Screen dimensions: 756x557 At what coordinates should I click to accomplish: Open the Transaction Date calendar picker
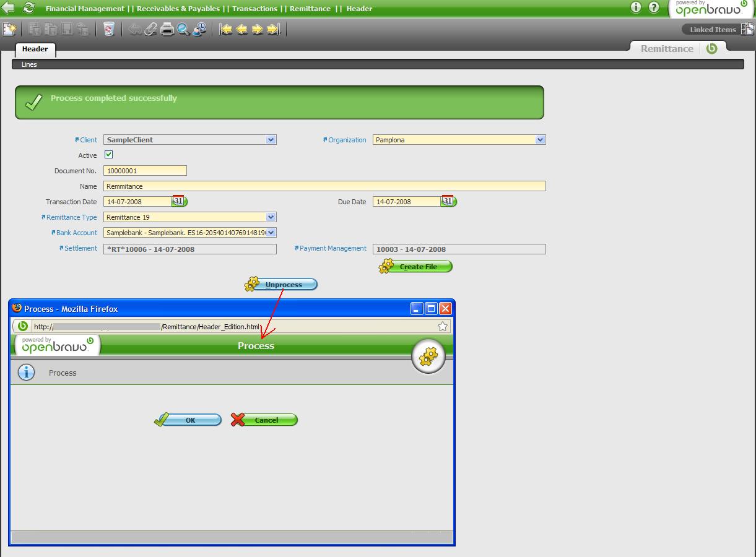(x=178, y=201)
